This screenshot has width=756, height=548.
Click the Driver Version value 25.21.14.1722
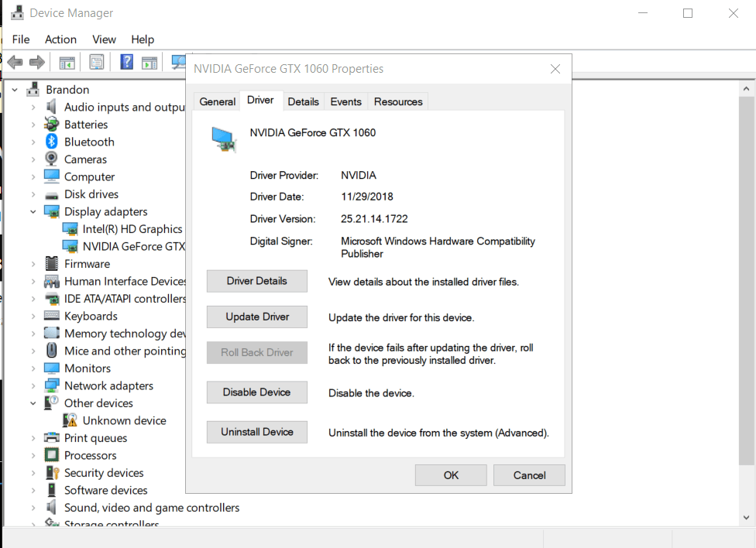[x=374, y=219]
